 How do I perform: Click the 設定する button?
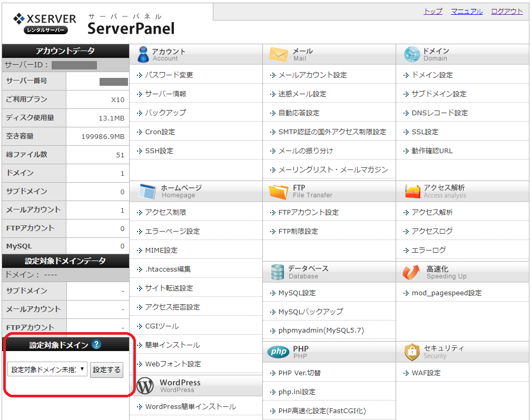pyautogui.click(x=106, y=369)
